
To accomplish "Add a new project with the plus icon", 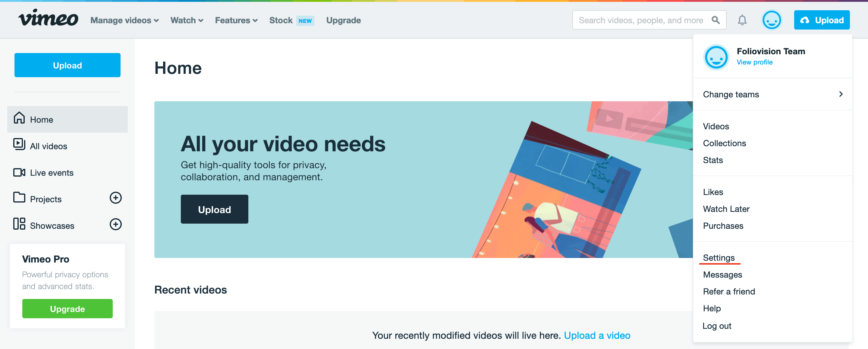I will 115,198.
